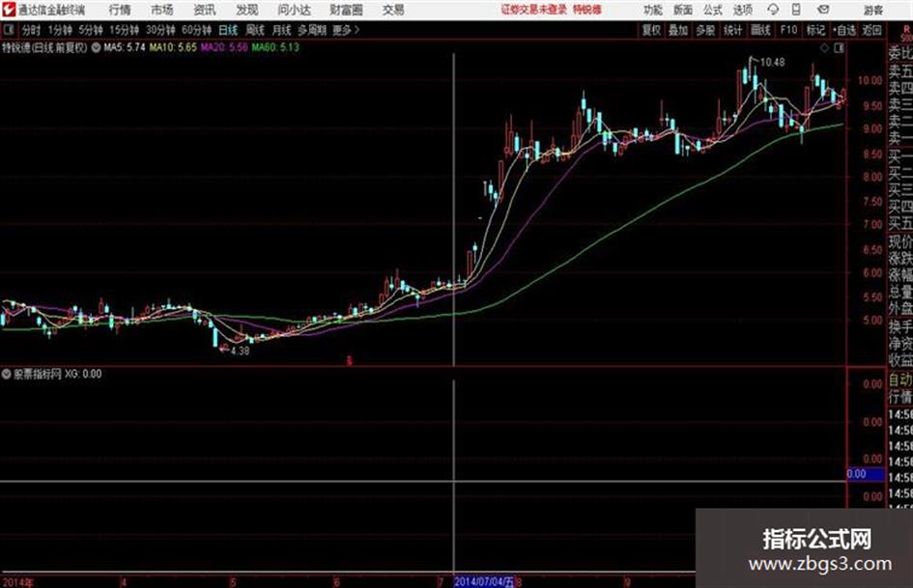The height and width of the screenshot is (588, 913).
Task: Expand the indicator dropdown next to 特锐德(日线,前复权)
Action: click(x=96, y=47)
